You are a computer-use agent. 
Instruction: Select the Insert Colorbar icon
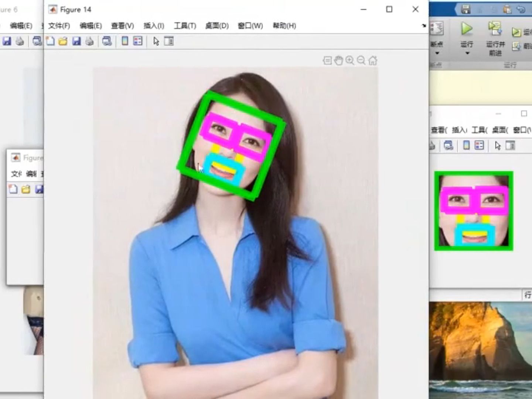(126, 41)
